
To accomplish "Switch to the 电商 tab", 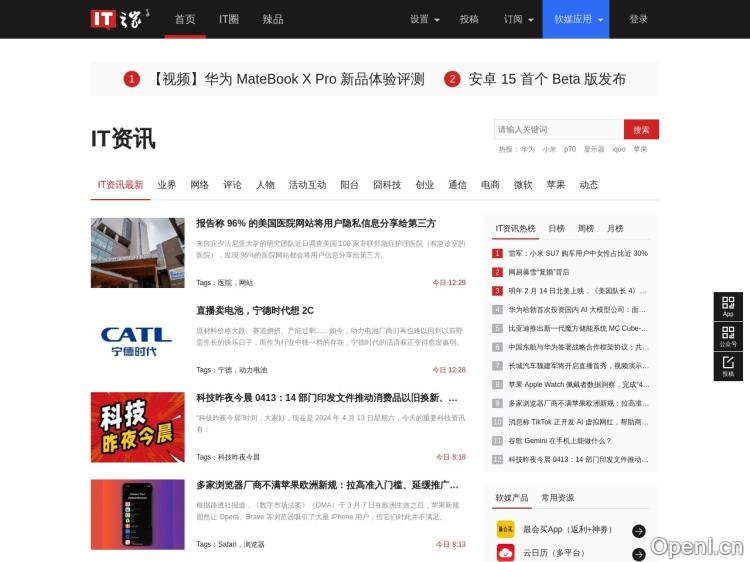I will 490,185.
